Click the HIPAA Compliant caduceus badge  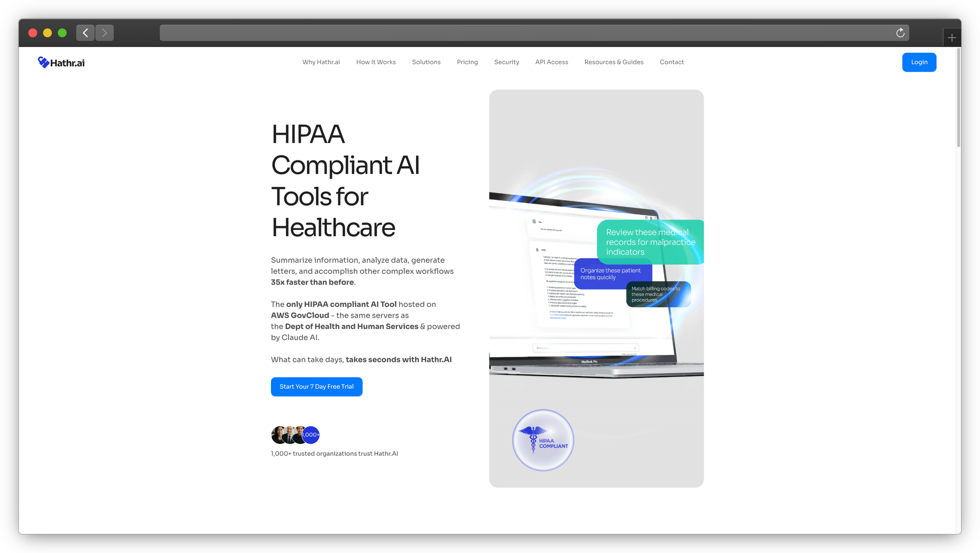click(543, 440)
